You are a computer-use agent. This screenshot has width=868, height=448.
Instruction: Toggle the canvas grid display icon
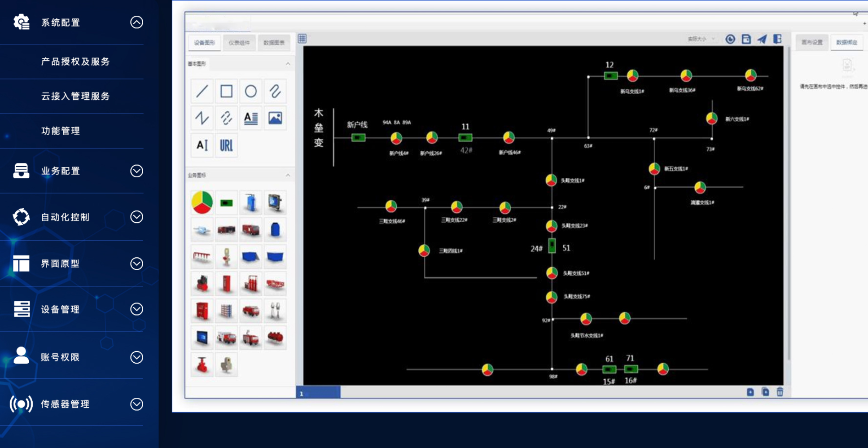pos(302,39)
